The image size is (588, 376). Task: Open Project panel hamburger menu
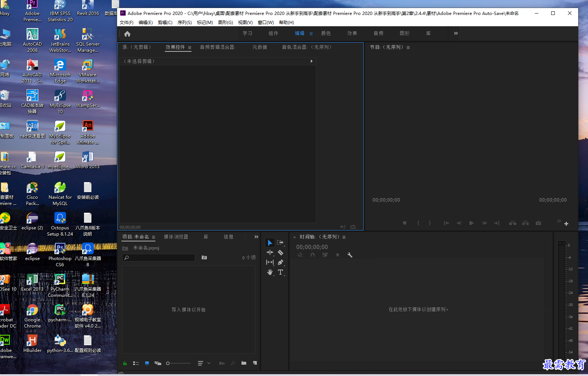pyautogui.click(x=154, y=237)
